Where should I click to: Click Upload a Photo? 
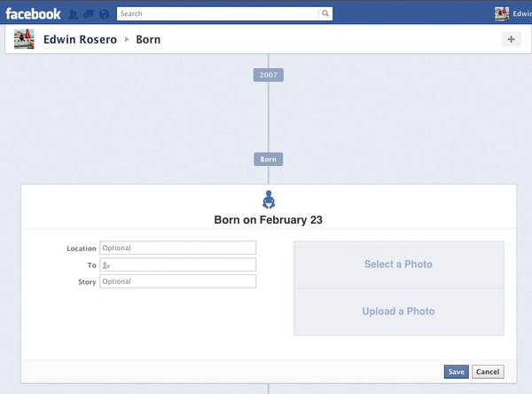(x=399, y=311)
